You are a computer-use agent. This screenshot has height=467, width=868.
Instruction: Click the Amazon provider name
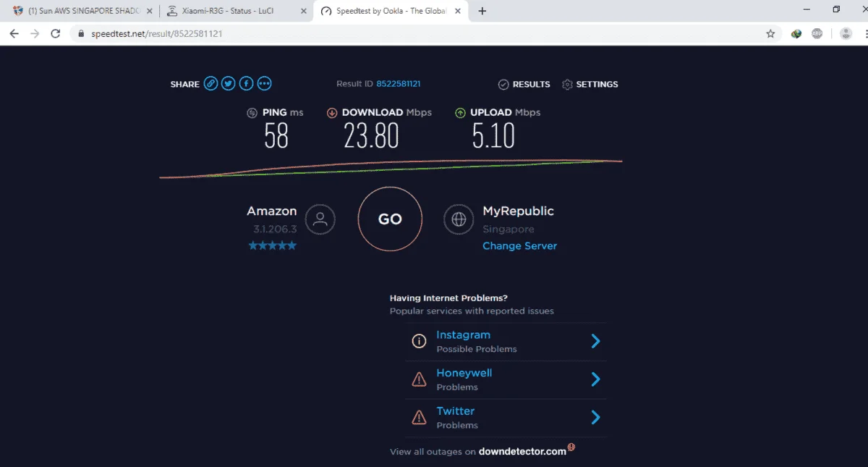point(272,211)
